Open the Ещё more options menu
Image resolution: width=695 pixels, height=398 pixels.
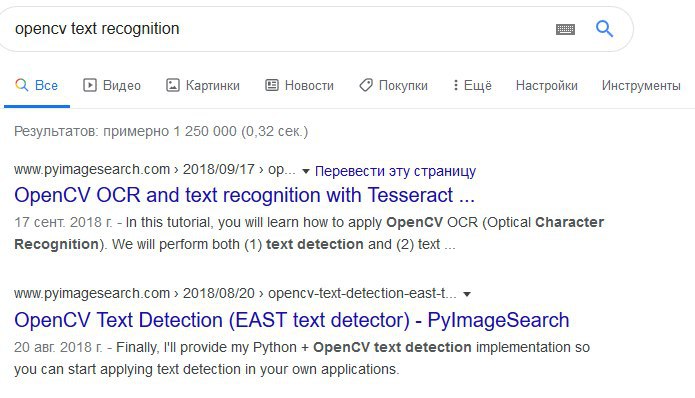point(472,85)
